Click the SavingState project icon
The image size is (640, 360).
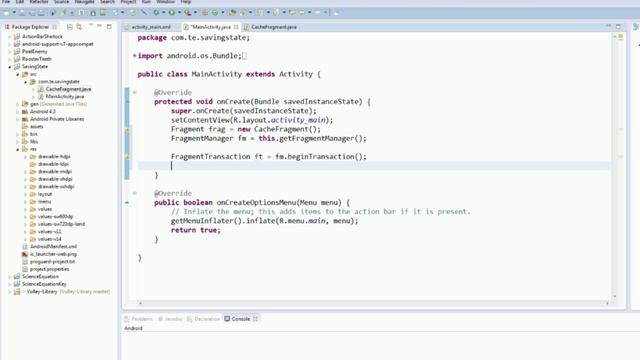17,67
